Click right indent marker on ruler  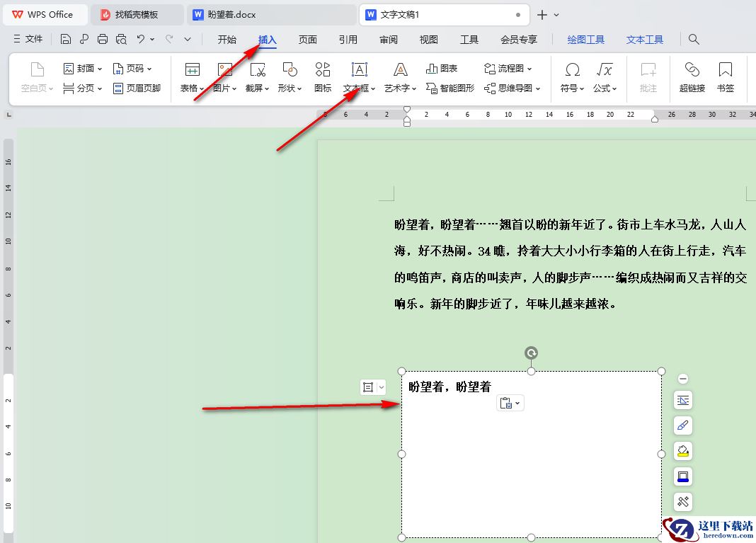coord(654,119)
